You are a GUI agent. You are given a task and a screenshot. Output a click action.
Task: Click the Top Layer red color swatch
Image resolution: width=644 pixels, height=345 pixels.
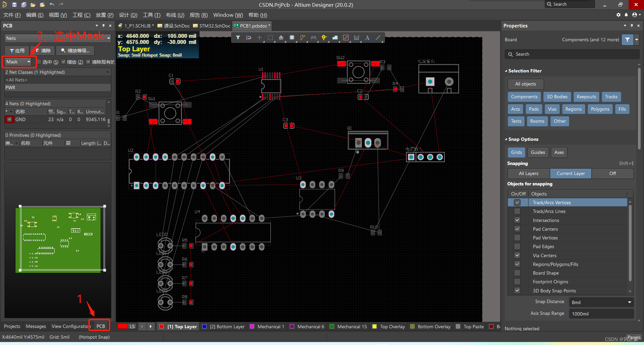point(161,327)
